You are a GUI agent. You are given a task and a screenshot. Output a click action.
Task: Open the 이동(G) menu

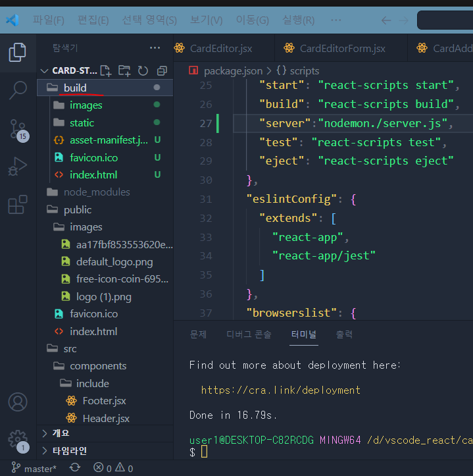tap(253, 20)
